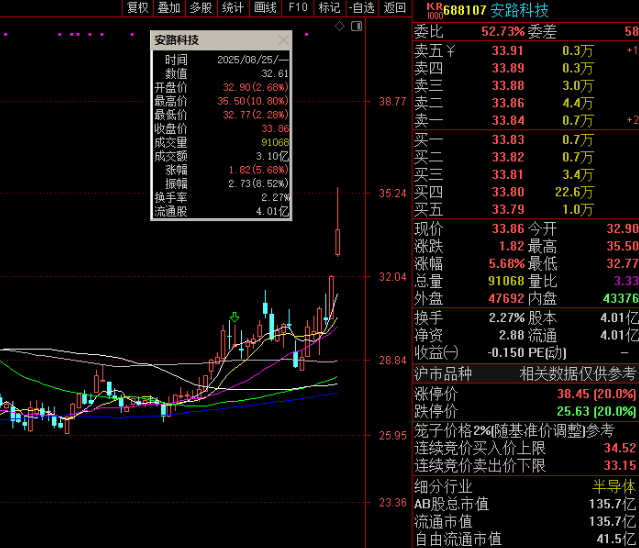Select the 现价 33.86 value
The height and width of the screenshot is (548, 639).
tap(508, 229)
